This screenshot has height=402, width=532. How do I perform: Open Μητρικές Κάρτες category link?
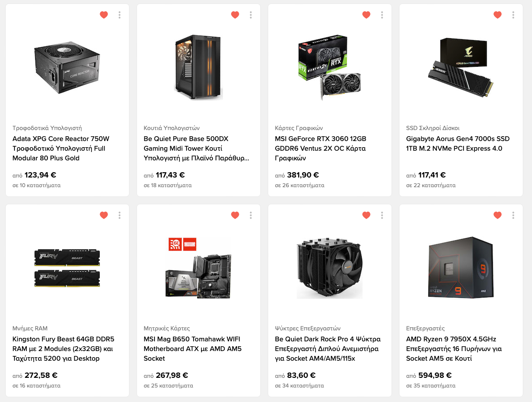[167, 329]
